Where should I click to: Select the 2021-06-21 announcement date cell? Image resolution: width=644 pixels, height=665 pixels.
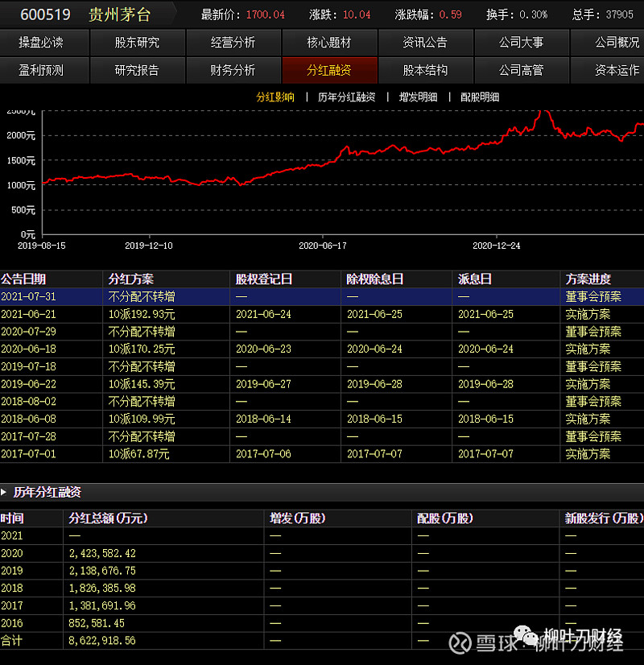tap(28, 314)
